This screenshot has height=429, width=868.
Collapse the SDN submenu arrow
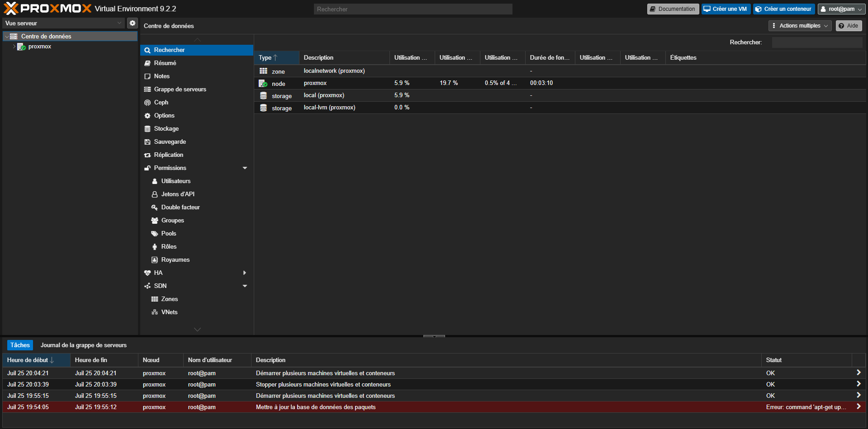245,286
